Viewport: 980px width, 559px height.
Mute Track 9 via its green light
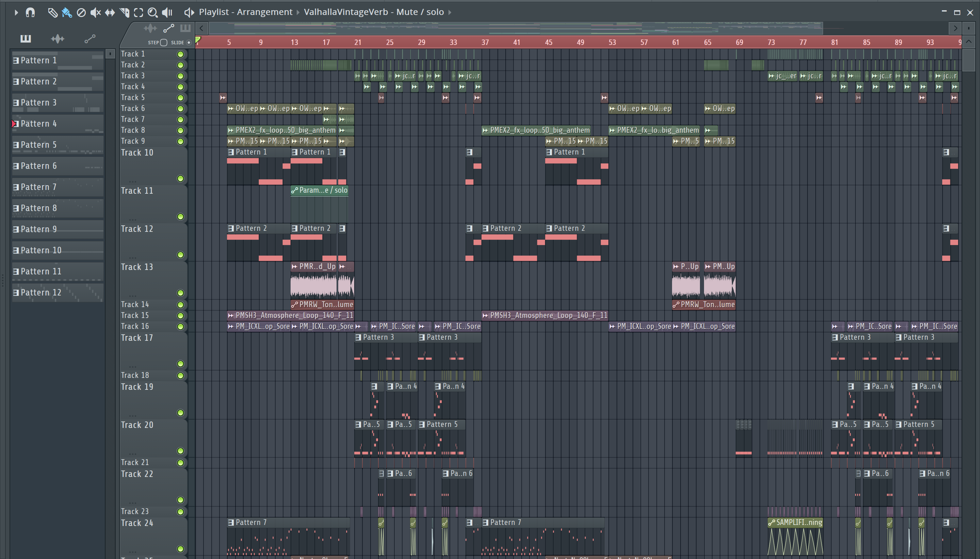tap(180, 141)
